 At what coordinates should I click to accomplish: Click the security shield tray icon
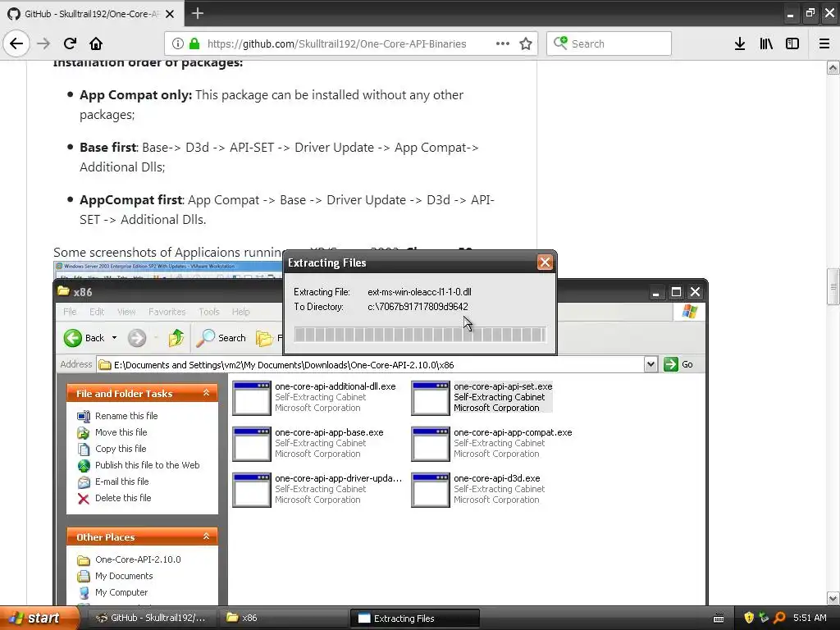pos(749,618)
